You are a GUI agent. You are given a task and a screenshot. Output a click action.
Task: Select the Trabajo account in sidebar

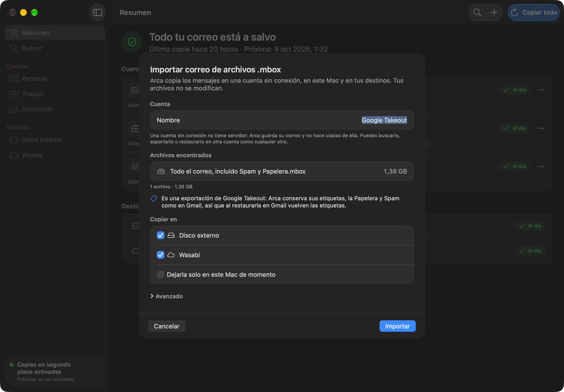point(55,94)
